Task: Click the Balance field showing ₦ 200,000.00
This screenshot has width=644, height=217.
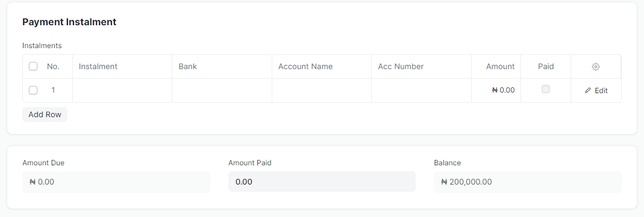Action: tap(527, 182)
